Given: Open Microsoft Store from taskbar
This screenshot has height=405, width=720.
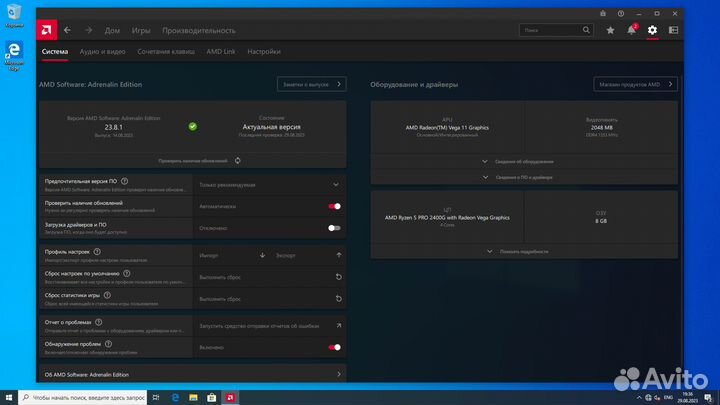Looking at the screenshot, I should click(212, 398).
